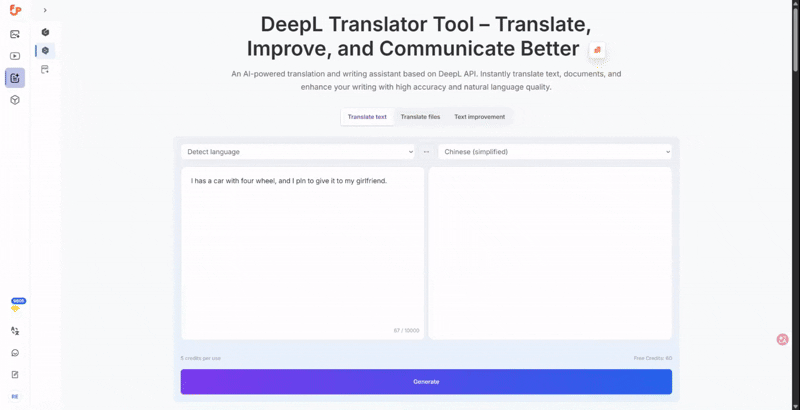The height and width of the screenshot is (410, 800).
Task: Open the edit note sidebar icon
Action: [x=15, y=375]
